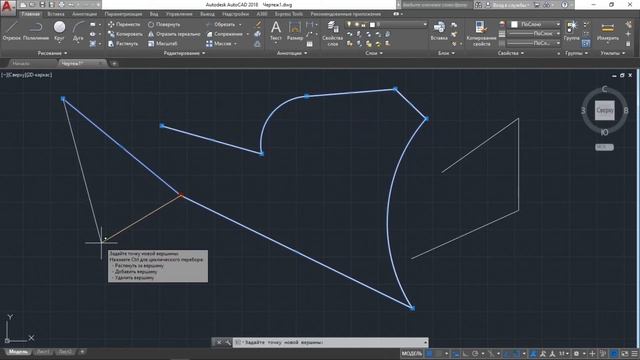The height and width of the screenshot is (360, 640).
Task: Click the help question mark icon
Action: (564, 5)
